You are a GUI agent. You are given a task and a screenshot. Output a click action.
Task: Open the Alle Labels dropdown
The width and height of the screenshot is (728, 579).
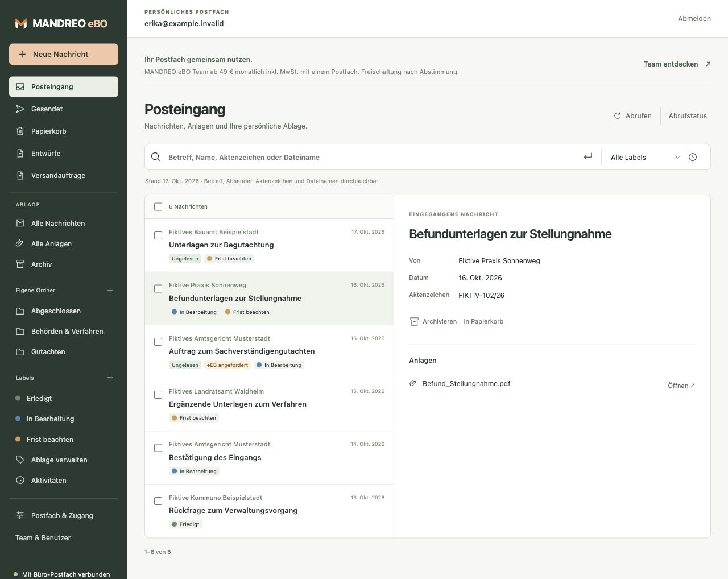click(x=645, y=157)
